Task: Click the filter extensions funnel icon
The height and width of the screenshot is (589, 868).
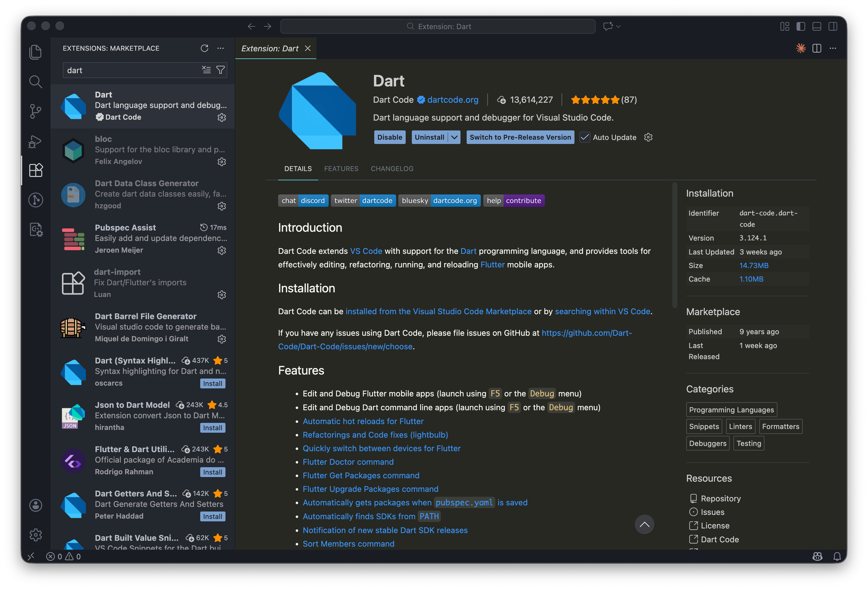Action: coord(220,70)
